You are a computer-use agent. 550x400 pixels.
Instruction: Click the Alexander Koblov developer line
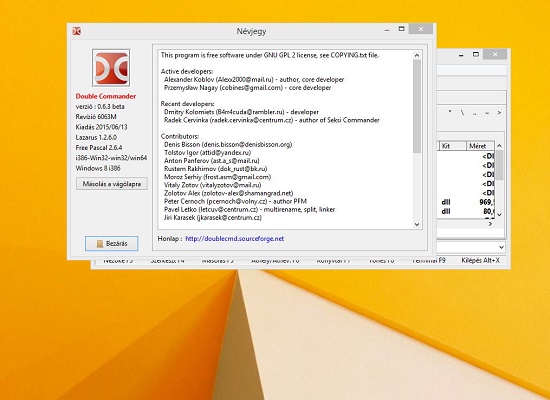tap(254, 80)
